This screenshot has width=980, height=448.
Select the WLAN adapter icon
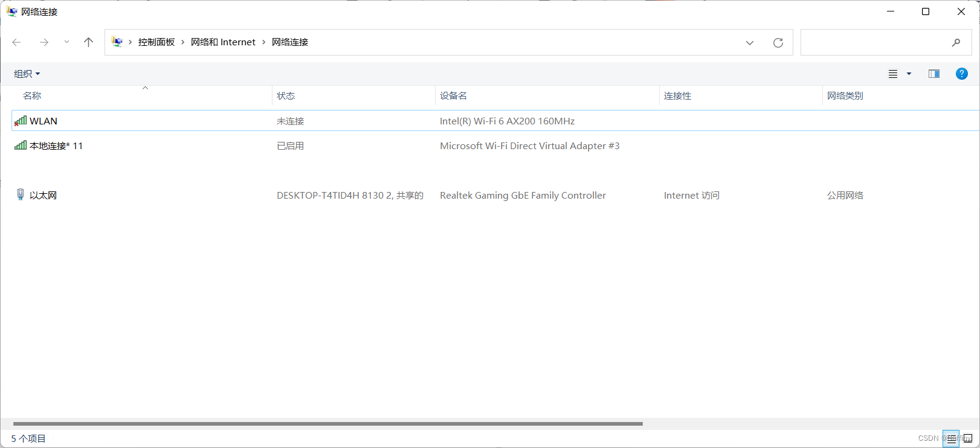(21, 121)
